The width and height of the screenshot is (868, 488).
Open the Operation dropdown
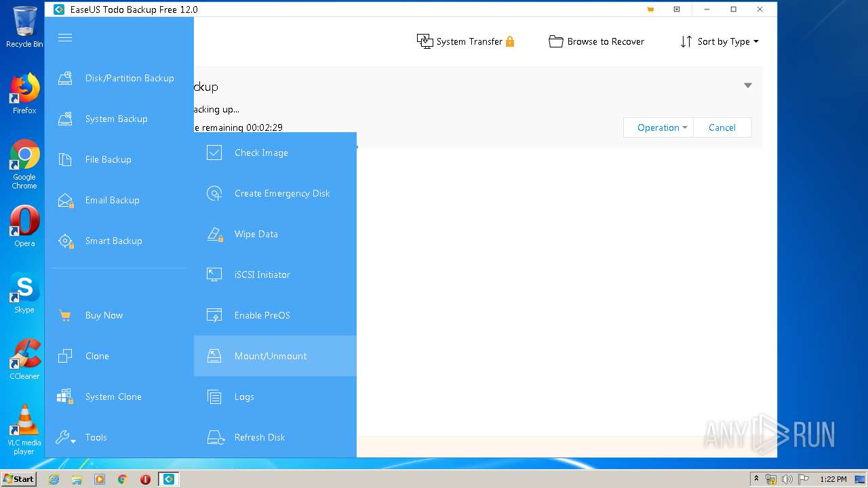[x=658, y=127]
